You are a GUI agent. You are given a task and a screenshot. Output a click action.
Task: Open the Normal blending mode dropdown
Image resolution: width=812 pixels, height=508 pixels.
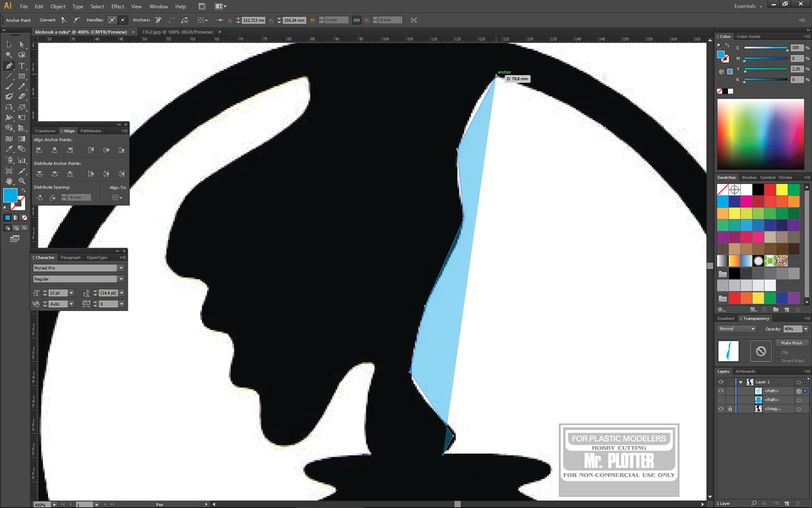click(x=736, y=329)
